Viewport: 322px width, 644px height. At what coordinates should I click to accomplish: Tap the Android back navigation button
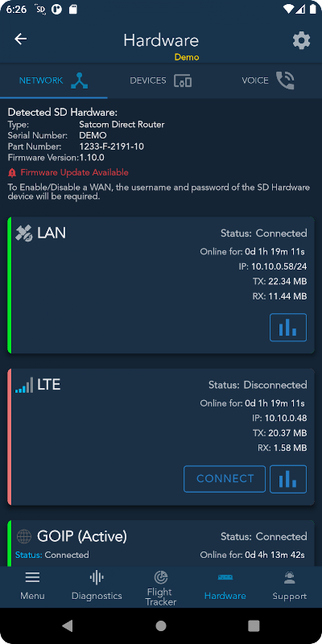[68, 625]
